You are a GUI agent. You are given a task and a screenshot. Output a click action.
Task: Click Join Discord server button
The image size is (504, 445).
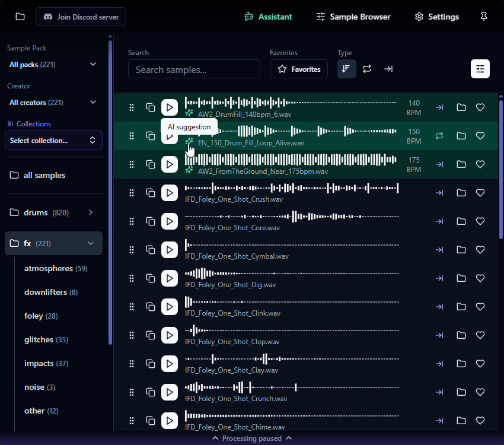point(81,17)
